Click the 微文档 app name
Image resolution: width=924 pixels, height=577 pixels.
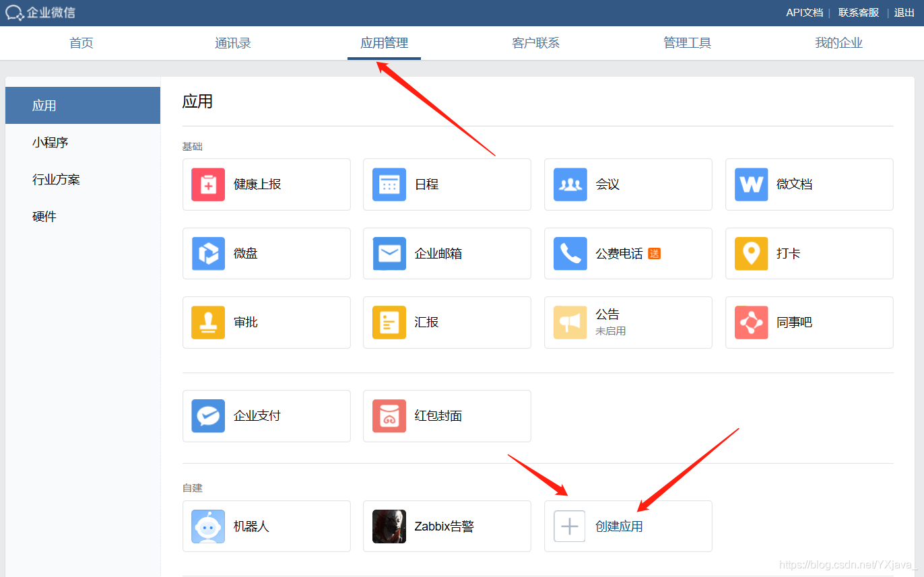pos(795,184)
